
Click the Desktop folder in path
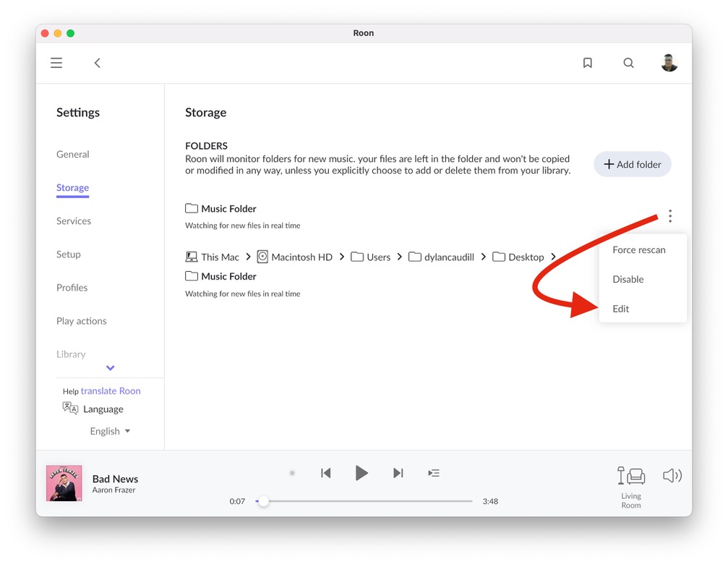[x=518, y=257]
